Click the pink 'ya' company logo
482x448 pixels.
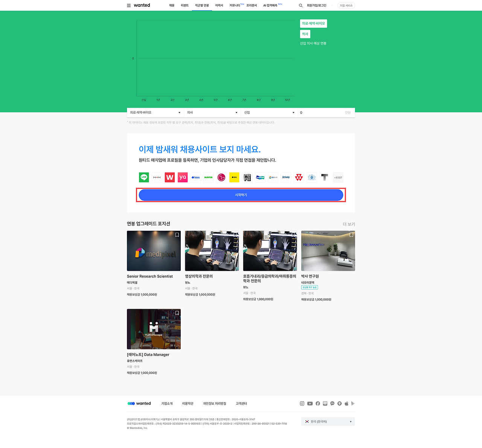click(x=183, y=177)
